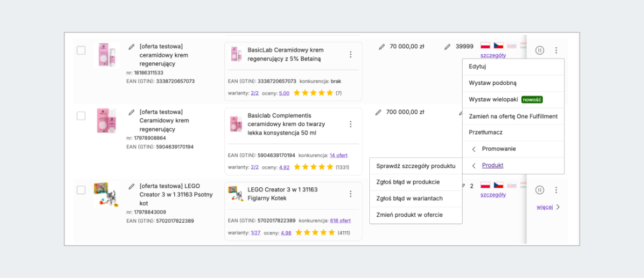Click the green nowość badge
The height and width of the screenshot is (279, 644).
532,100
